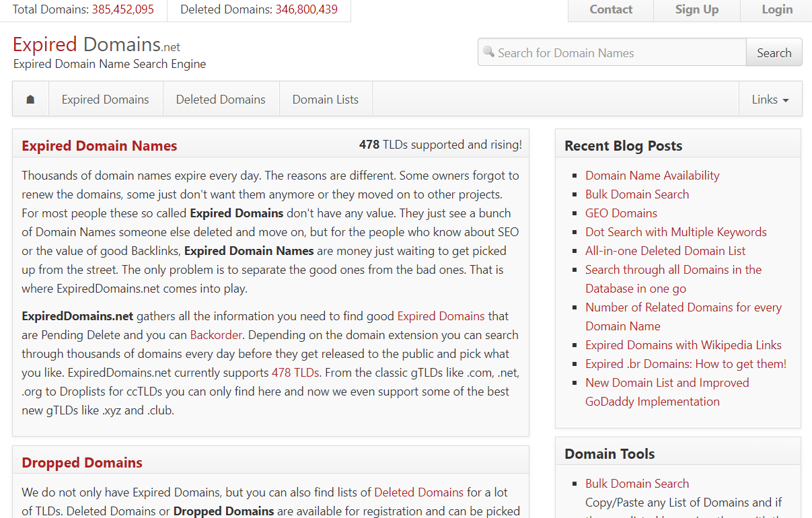
Task: Open the GEO Domains blog post
Action: click(x=621, y=213)
